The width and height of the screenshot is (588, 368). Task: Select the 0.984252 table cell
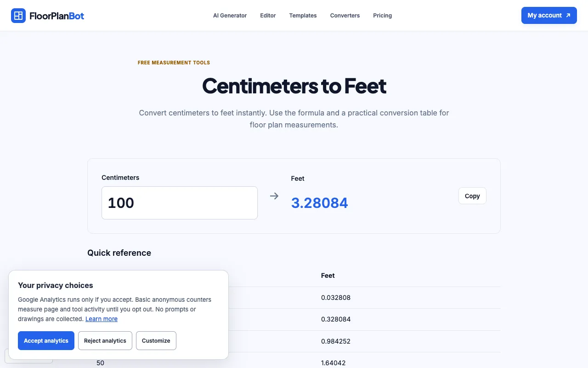[336, 341]
